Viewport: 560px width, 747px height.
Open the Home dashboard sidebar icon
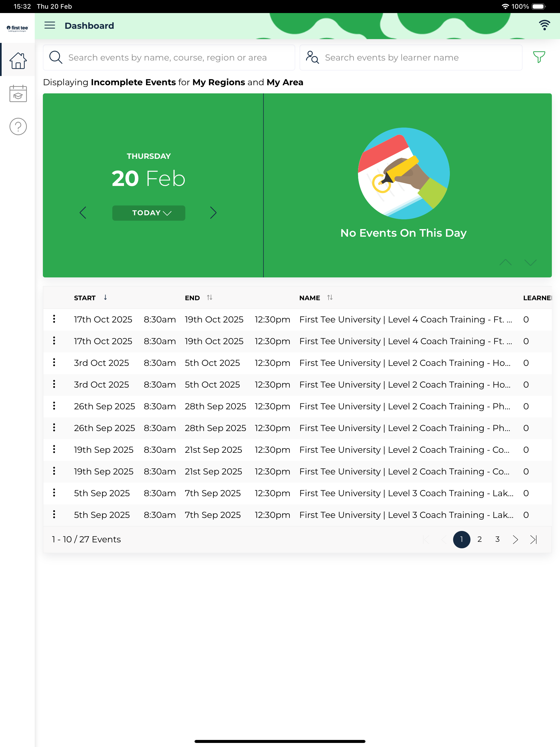click(x=18, y=61)
